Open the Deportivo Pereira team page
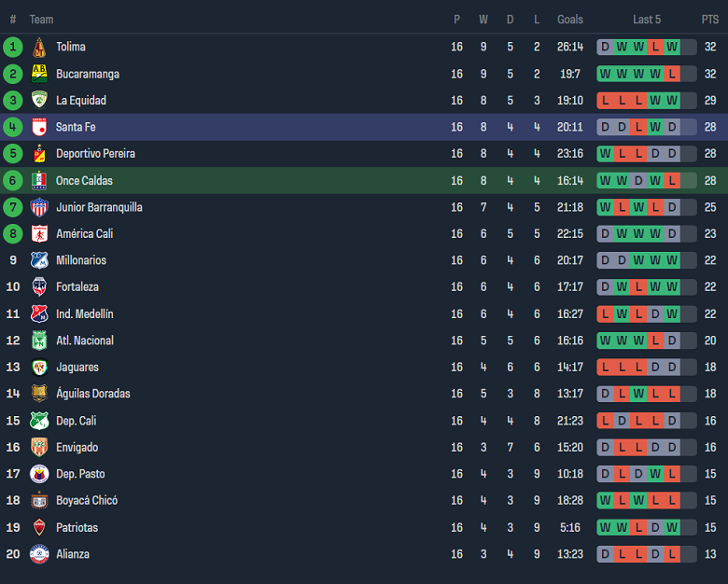The height and width of the screenshot is (584, 728). [97, 154]
